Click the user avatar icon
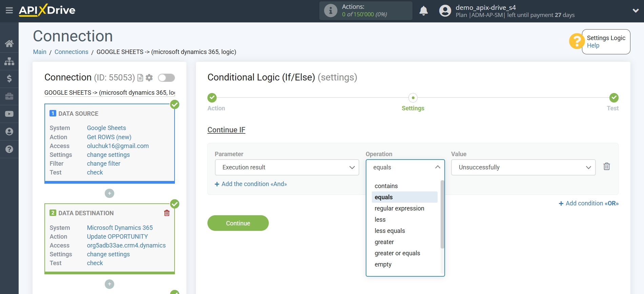 pyautogui.click(x=445, y=11)
